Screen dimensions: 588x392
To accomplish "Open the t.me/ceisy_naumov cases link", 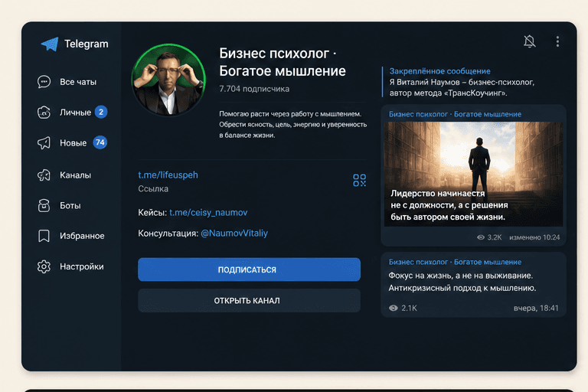I will point(208,213).
